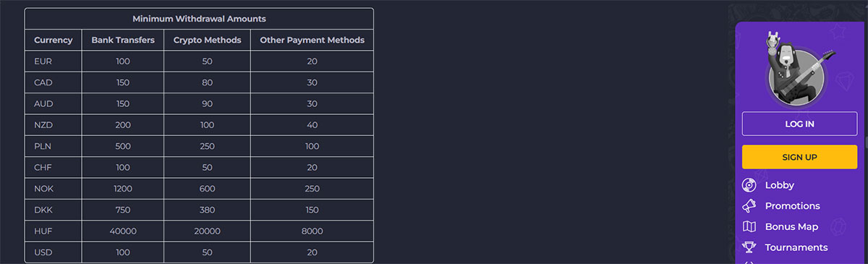Click the Currency column header
The height and width of the screenshot is (264, 868).
tap(54, 41)
